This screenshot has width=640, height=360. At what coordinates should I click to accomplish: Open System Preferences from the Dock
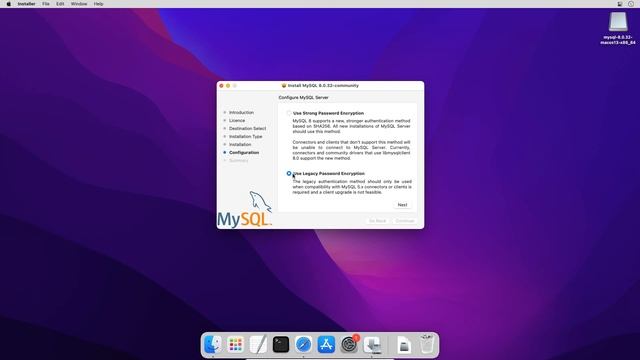(x=349, y=344)
